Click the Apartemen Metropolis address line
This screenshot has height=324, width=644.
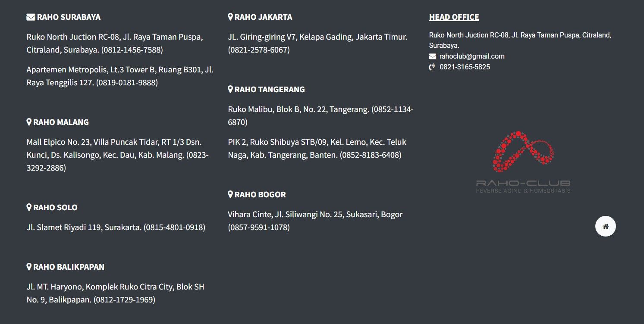pyautogui.click(x=120, y=76)
